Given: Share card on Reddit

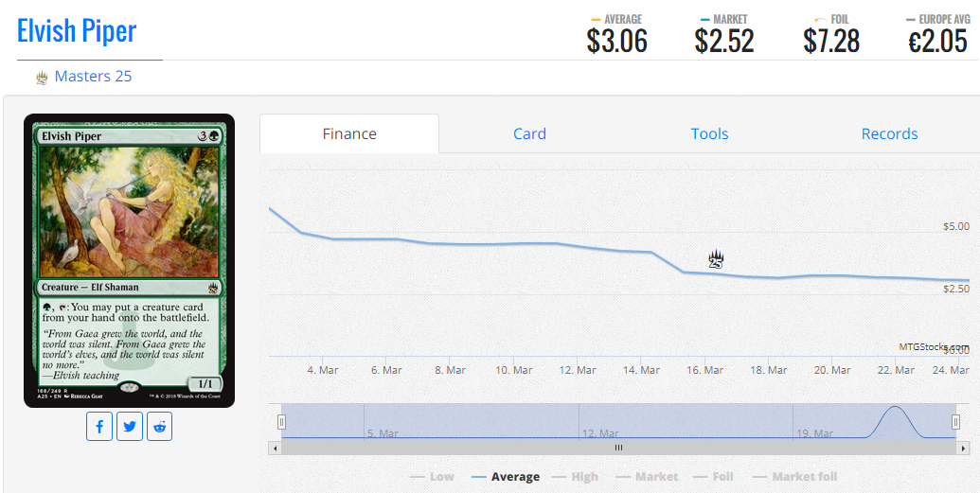Looking at the screenshot, I should point(159,427).
